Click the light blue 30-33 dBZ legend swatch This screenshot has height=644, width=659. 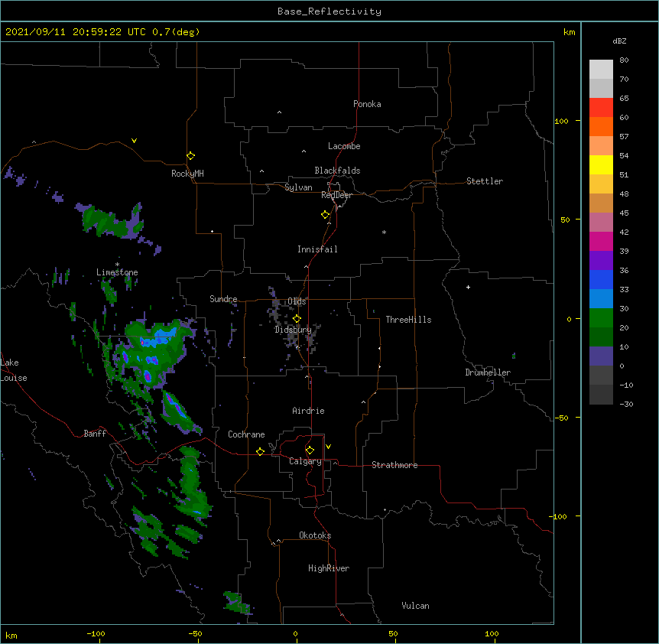click(x=601, y=299)
